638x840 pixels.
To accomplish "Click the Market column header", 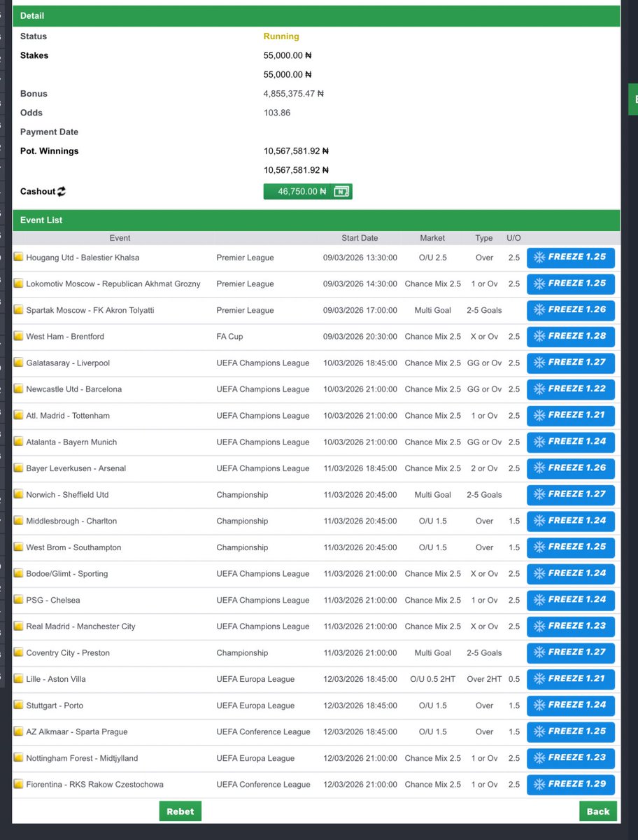I will [x=432, y=238].
